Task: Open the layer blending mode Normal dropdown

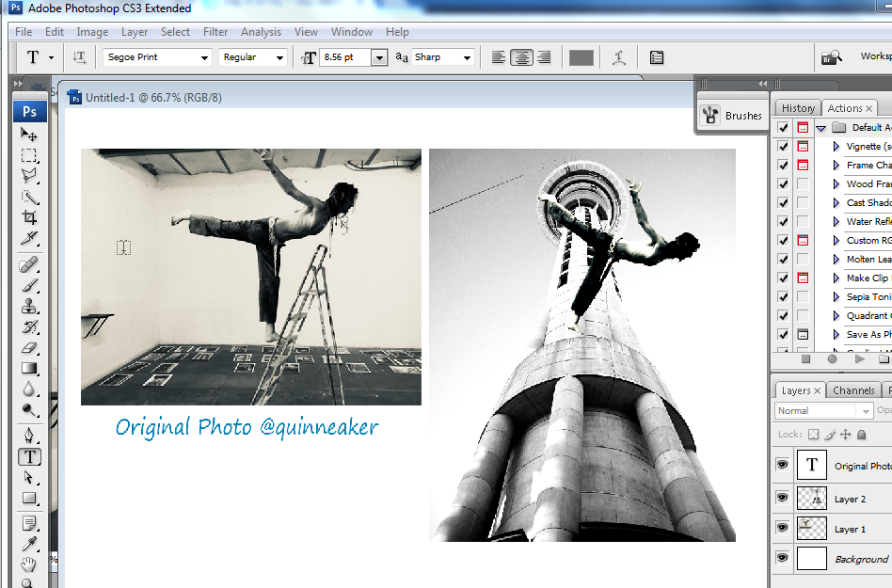Action: point(823,410)
